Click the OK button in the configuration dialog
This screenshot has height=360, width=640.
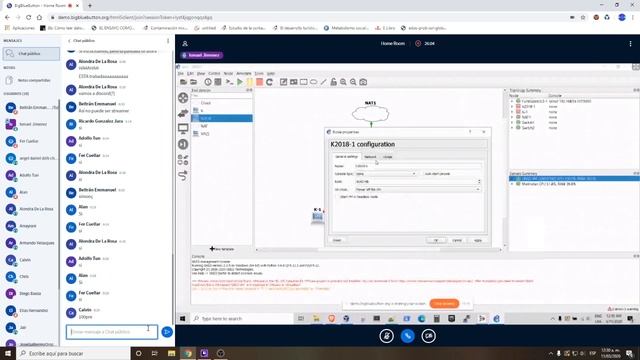point(436,240)
